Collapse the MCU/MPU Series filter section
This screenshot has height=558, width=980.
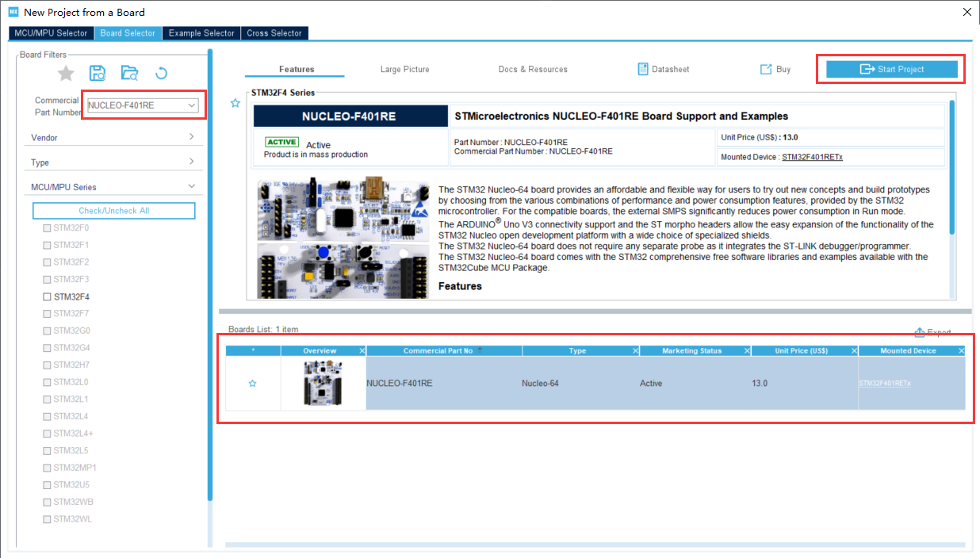pos(112,187)
